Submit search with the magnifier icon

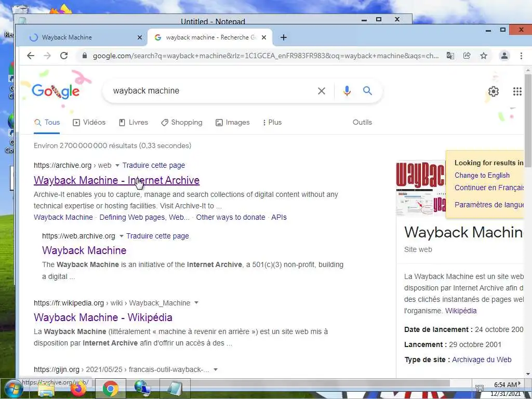coord(367,90)
